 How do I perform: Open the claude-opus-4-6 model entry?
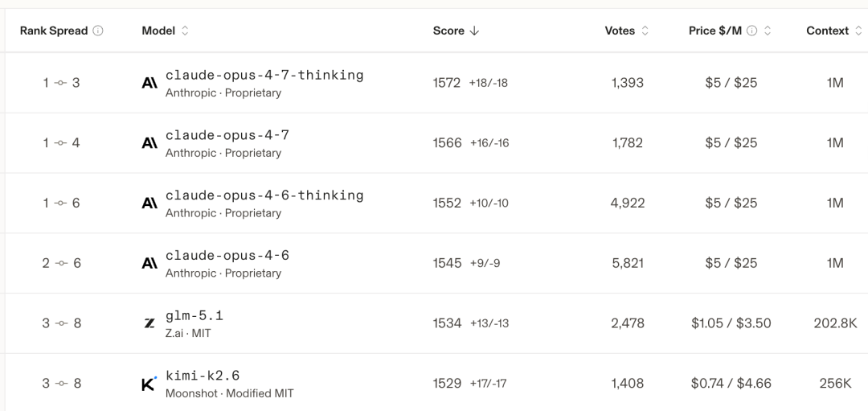(227, 256)
